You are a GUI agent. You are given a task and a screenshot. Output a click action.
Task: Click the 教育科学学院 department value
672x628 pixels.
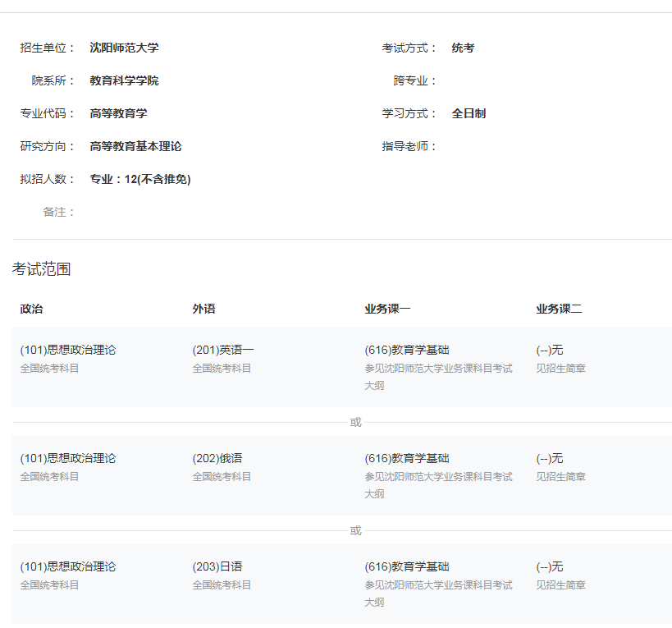[x=124, y=80]
